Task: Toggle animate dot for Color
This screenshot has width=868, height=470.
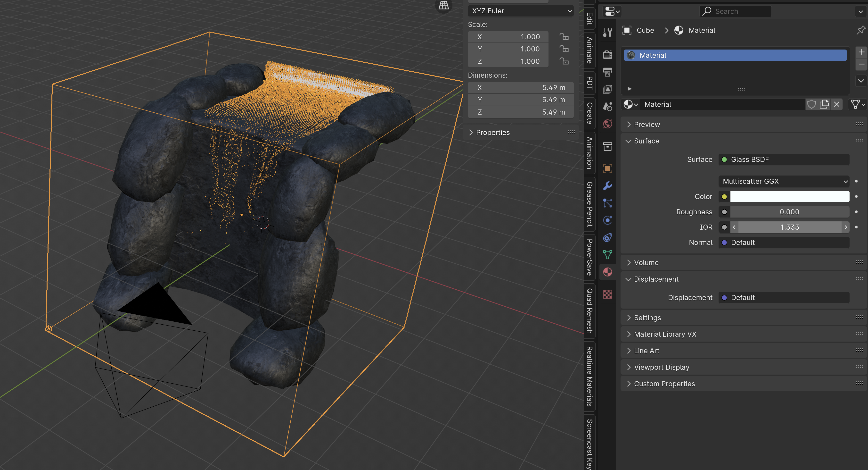Action: tap(856, 197)
